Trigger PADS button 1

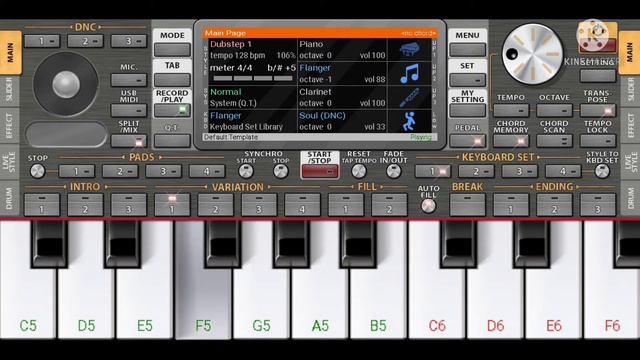pos(76,171)
